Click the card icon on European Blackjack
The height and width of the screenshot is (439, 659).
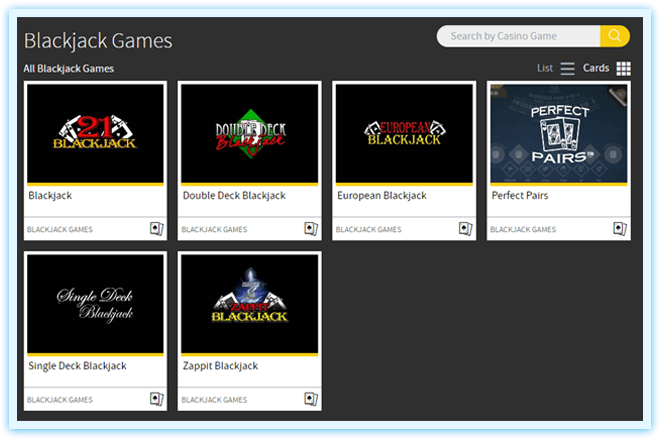click(466, 229)
